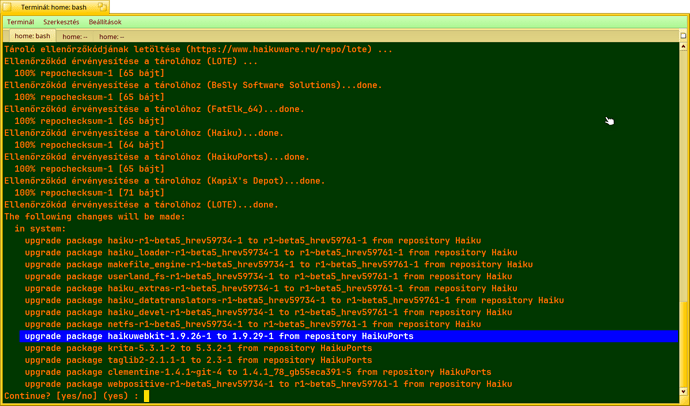Click the makefile_engine upgrade line

279,265
